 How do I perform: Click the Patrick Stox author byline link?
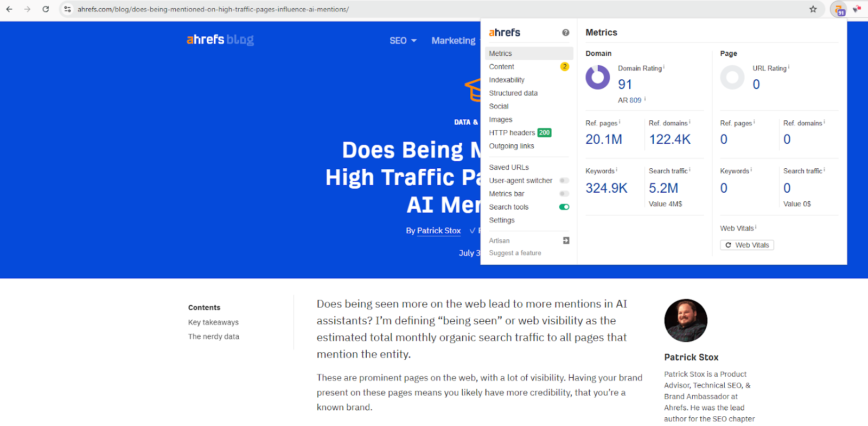[x=439, y=231]
